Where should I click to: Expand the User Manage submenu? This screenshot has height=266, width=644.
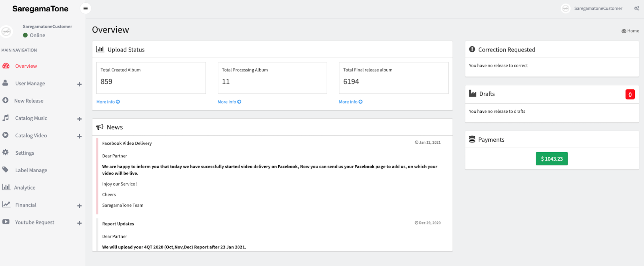point(79,84)
